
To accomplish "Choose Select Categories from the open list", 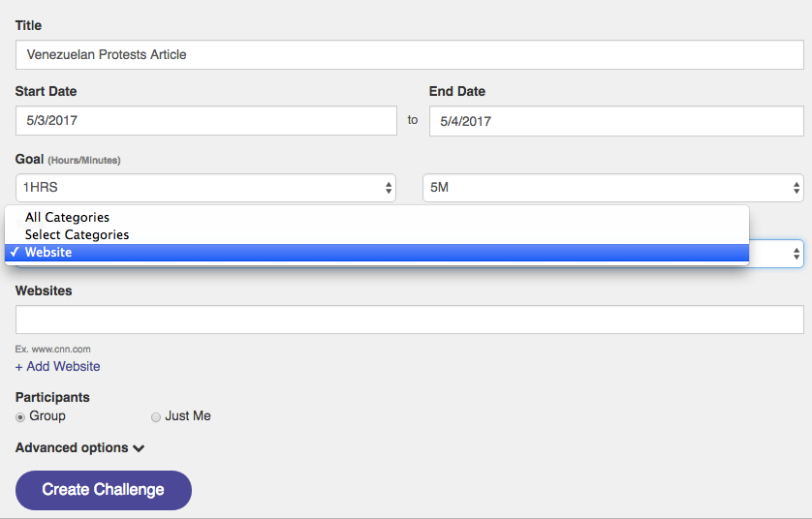I will coord(78,234).
